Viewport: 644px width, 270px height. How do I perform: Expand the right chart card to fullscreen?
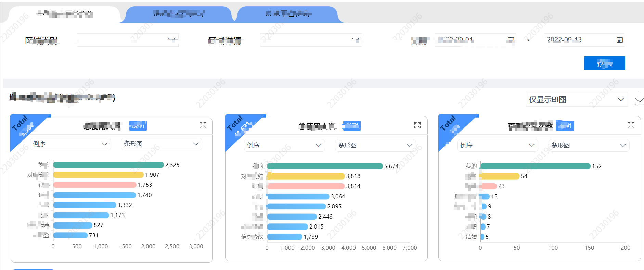[x=631, y=125]
